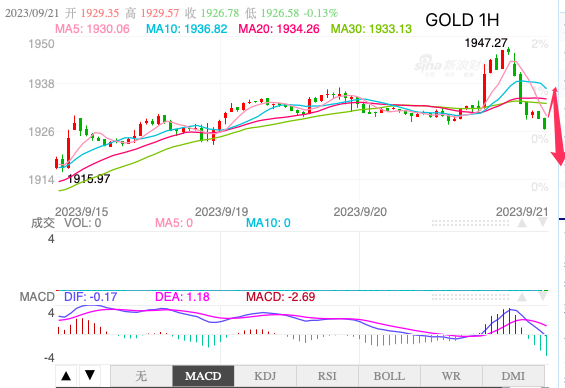Click the gray down arrow beside volume panel

[543, 223]
